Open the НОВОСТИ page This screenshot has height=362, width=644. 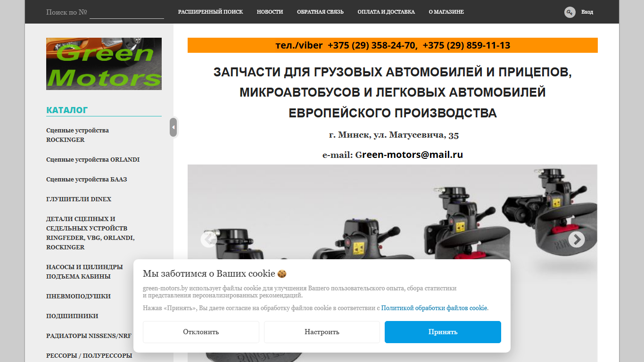270,12
